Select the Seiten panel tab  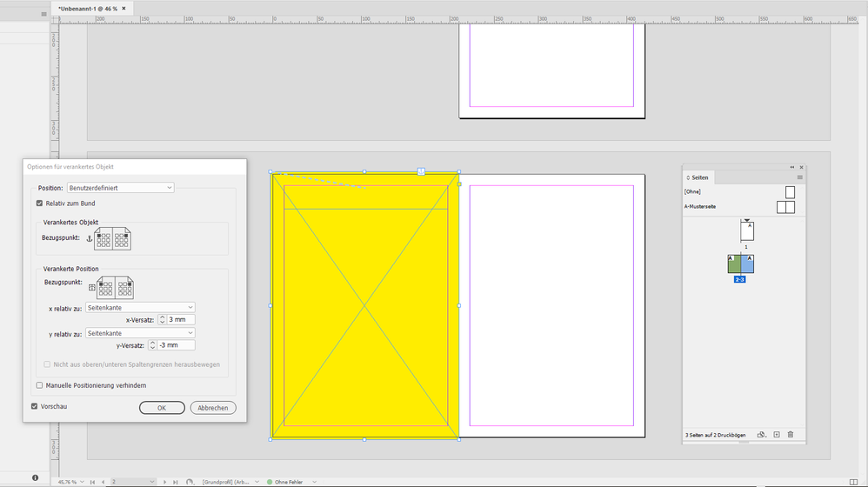coord(699,177)
